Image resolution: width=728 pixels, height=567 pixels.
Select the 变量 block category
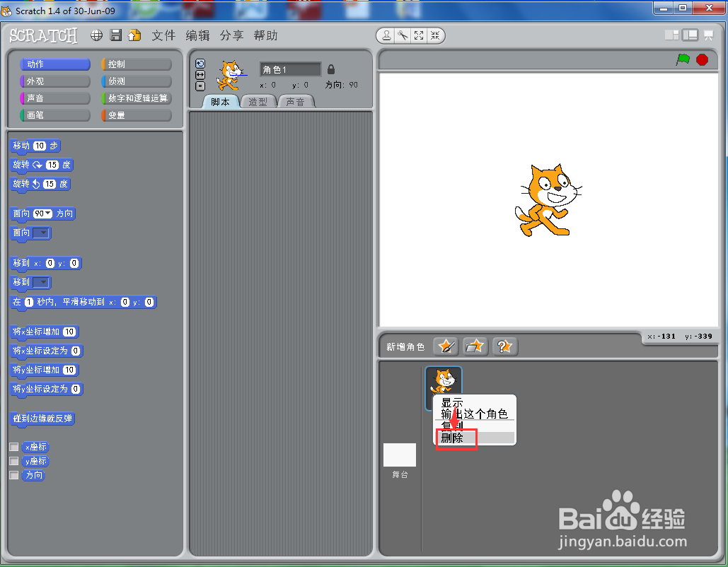[136, 115]
